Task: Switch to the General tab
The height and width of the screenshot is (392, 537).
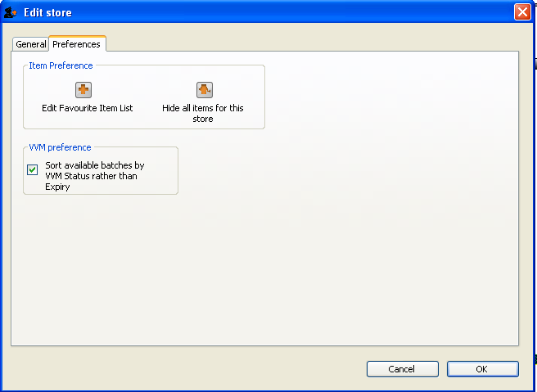Action: [30, 44]
